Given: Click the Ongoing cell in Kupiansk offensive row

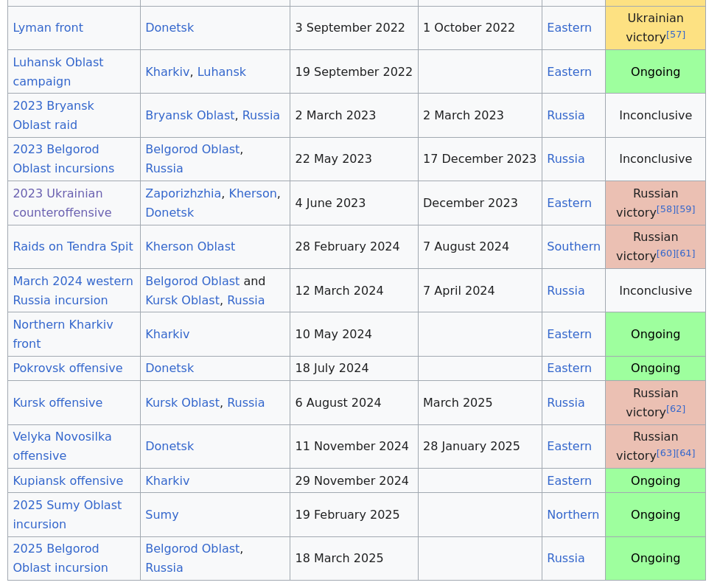Looking at the screenshot, I should (x=655, y=481).
